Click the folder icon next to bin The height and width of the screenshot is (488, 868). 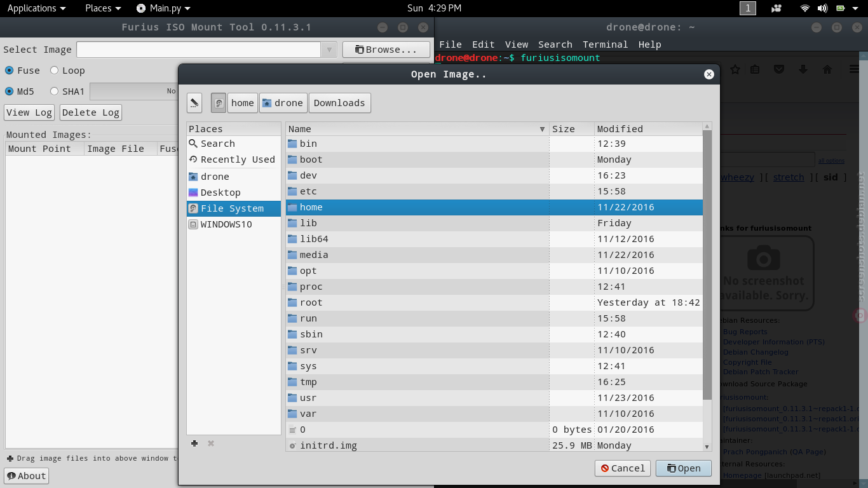pos(292,144)
